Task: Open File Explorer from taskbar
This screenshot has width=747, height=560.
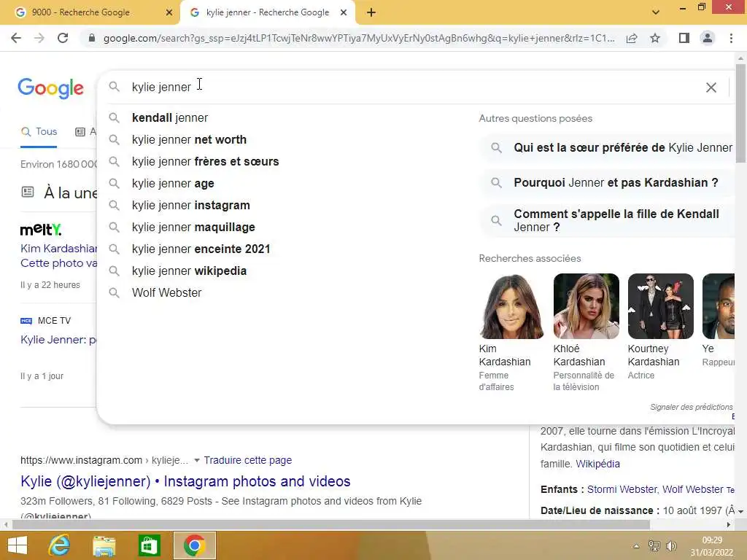Action: (104, 545)
